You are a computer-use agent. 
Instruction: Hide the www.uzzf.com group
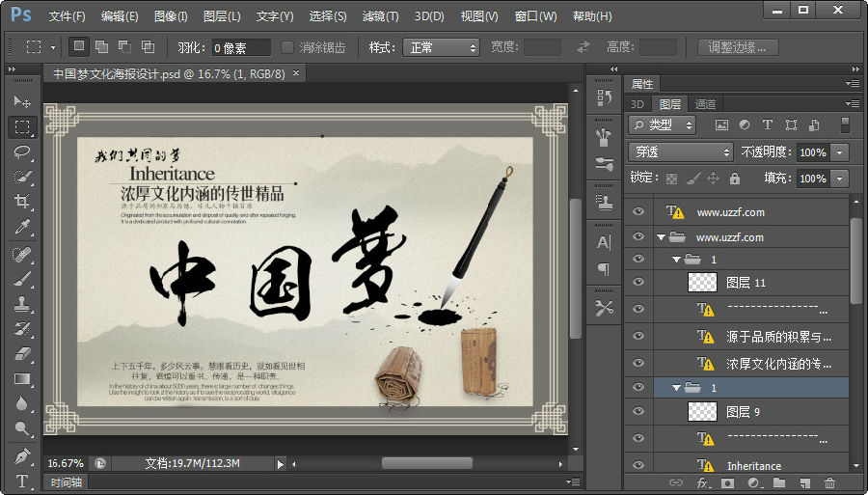(638, 236)
